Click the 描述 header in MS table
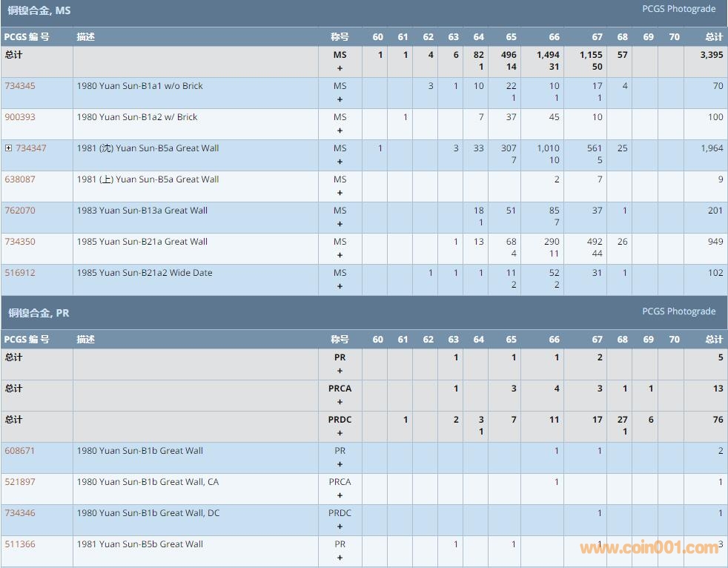 pos(86,37)
